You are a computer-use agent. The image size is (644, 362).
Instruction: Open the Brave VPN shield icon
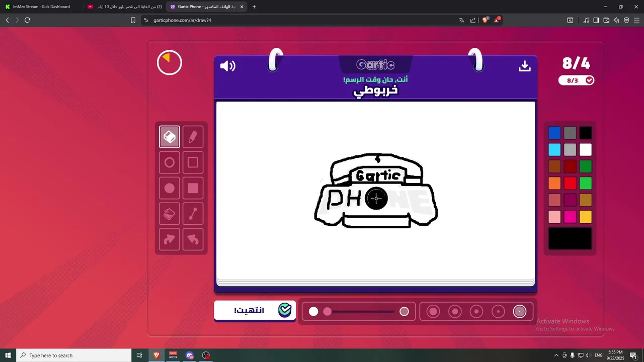(626, 20)
